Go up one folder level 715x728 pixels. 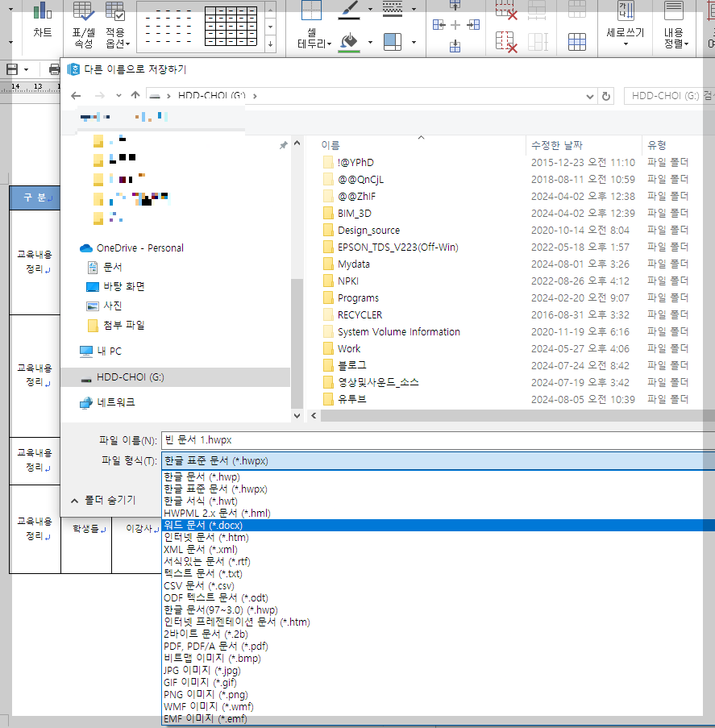click(x=135, y=95)
